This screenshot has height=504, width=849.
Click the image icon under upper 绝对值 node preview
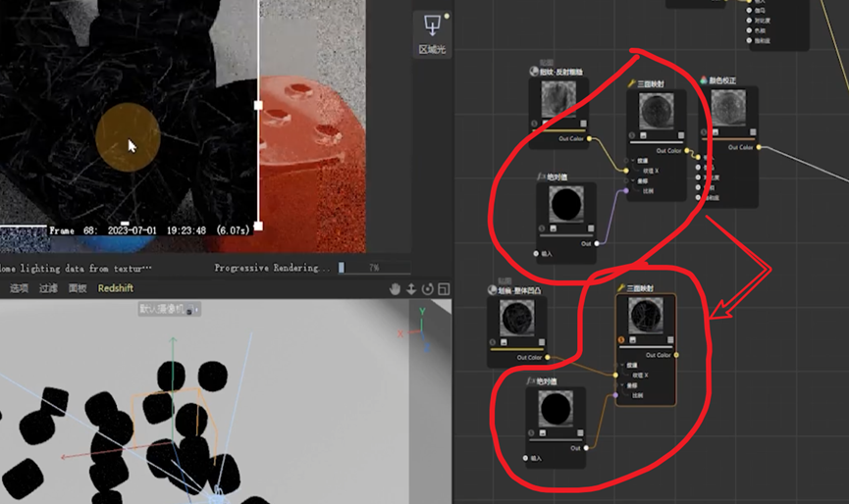pos(554,229)
